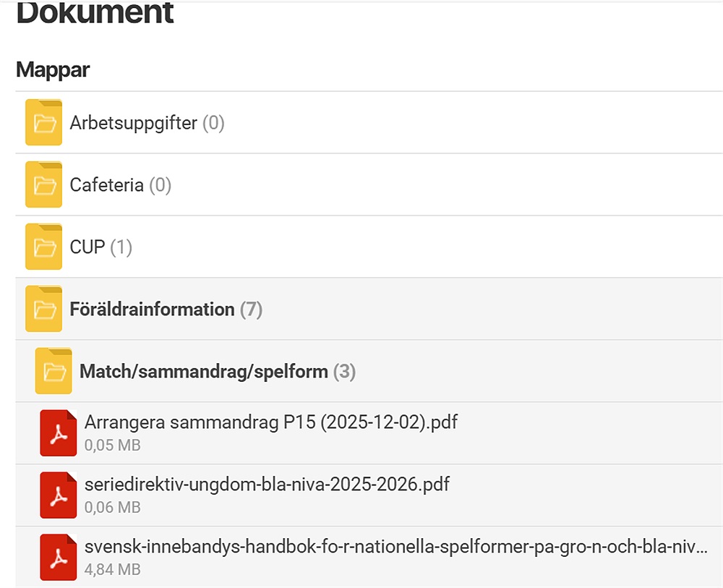The height and width of the screenshot is (588, 723).
Task: Open seriedirektiv-ungdom-bla-niva-2025-2026.pdf
Action: tap(267, 485)
